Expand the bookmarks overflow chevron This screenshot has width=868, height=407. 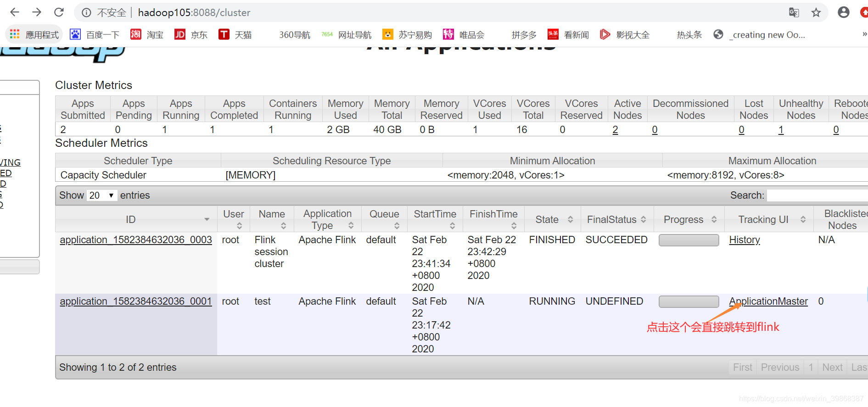tap(864, 34)
